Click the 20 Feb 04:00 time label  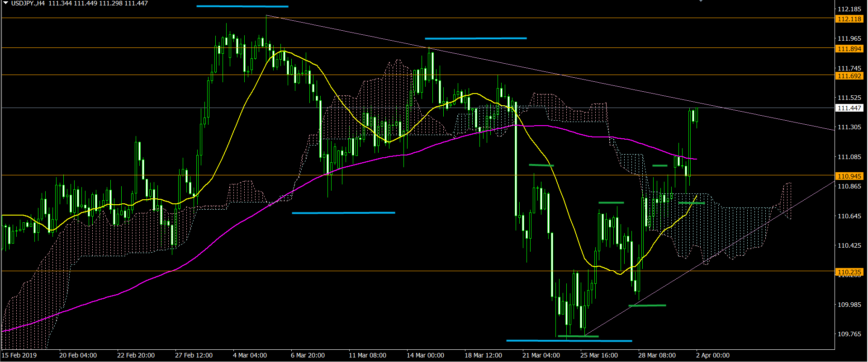(78, 355)
